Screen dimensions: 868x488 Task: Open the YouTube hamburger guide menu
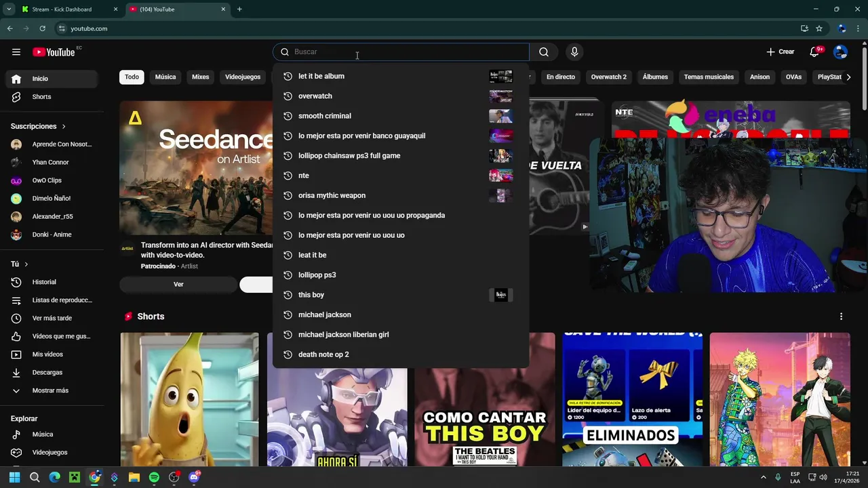tap(16, 52)
